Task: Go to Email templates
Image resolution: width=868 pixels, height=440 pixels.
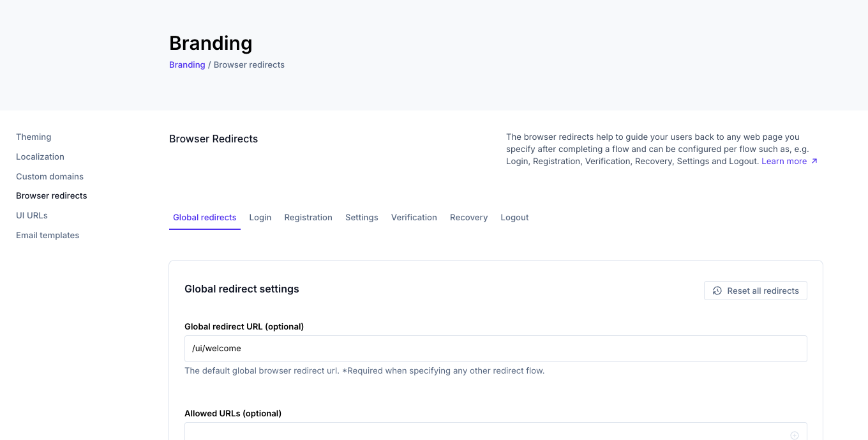Action: click(47, 235)
